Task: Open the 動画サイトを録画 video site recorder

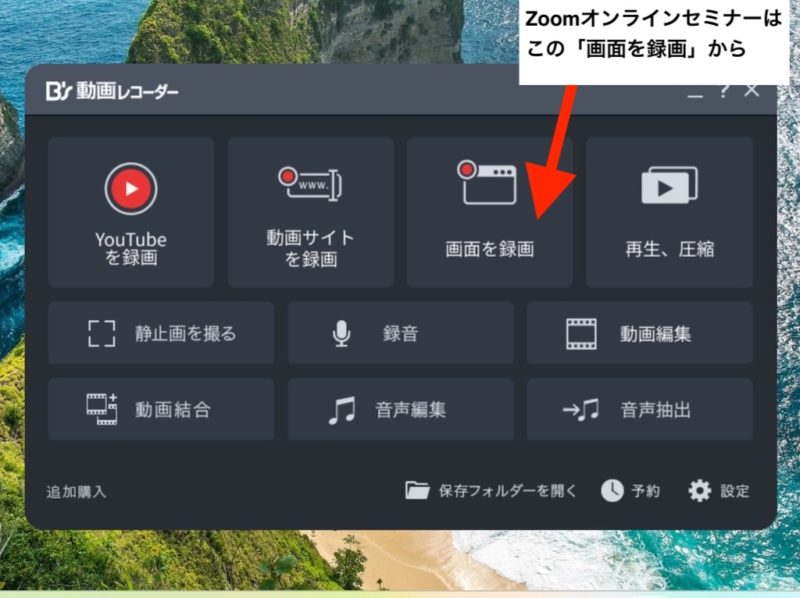Action: [x=310, y=212]
